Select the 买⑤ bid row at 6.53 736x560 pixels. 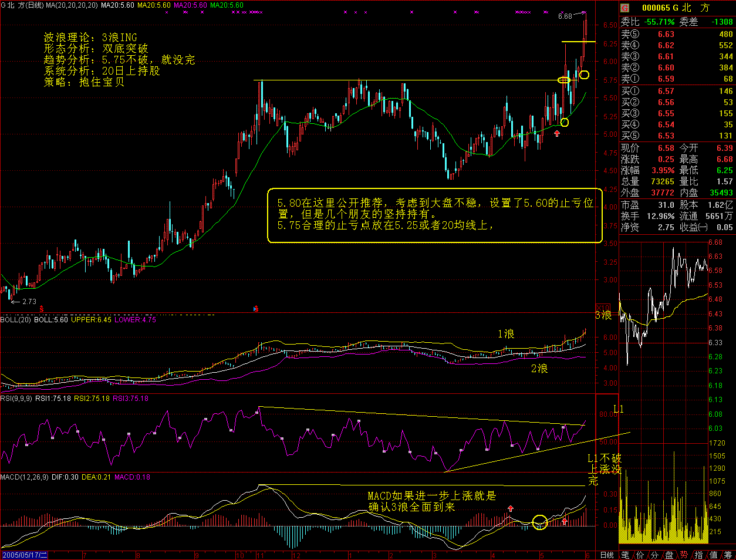(677, 136)
